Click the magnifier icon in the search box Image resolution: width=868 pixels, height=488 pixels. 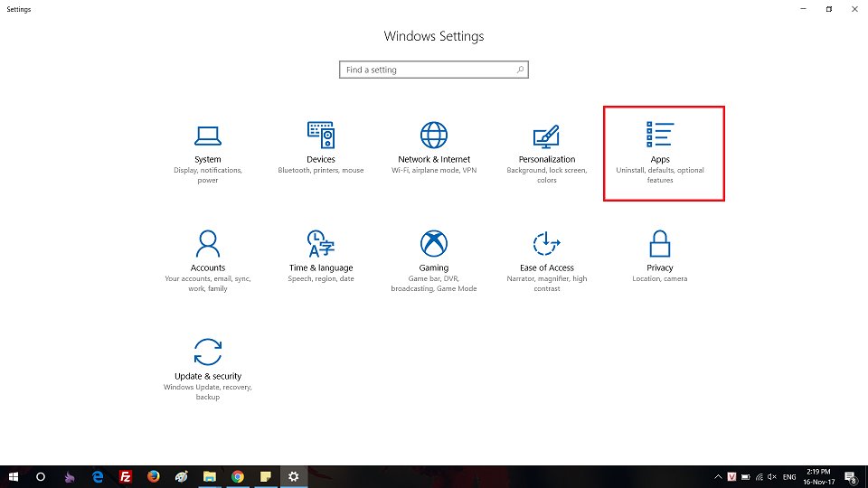click(520, 70)
